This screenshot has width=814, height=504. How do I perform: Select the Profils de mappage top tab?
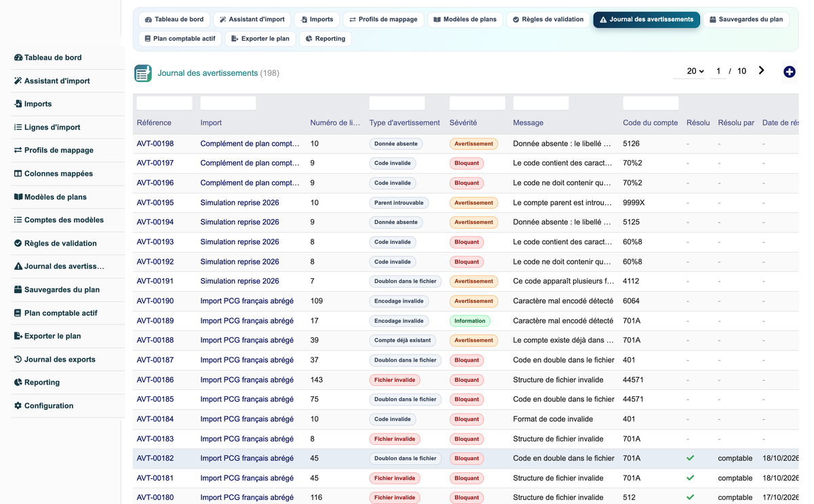coord(383,20)
